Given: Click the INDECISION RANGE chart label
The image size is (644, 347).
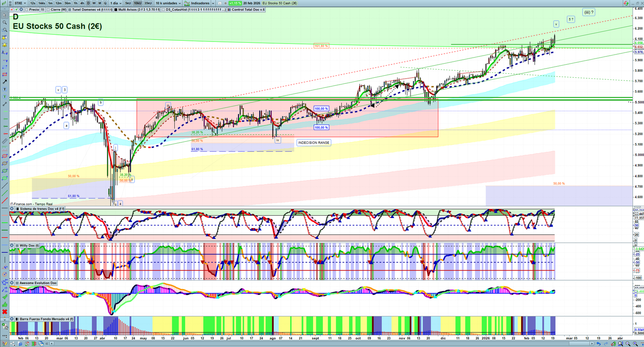Looking at the screenshot, I should pyautogui.click(x=314, y=143).
